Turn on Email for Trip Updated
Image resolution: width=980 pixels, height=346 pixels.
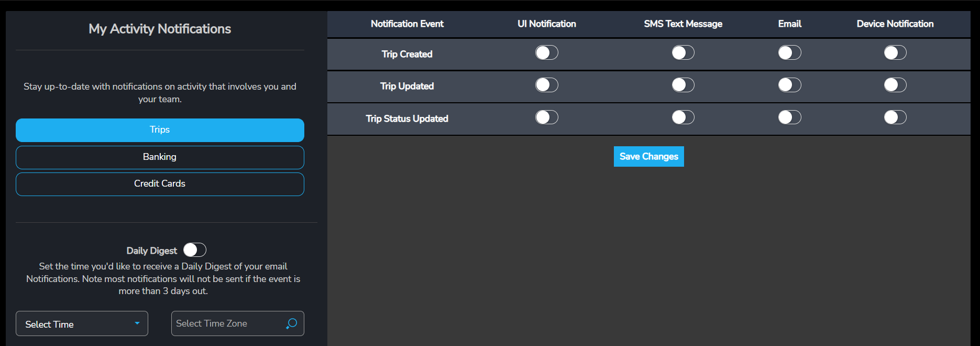coord(789,85)
